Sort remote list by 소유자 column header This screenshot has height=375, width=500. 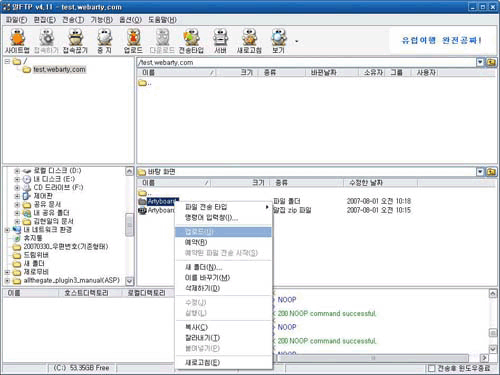[372, 73]
